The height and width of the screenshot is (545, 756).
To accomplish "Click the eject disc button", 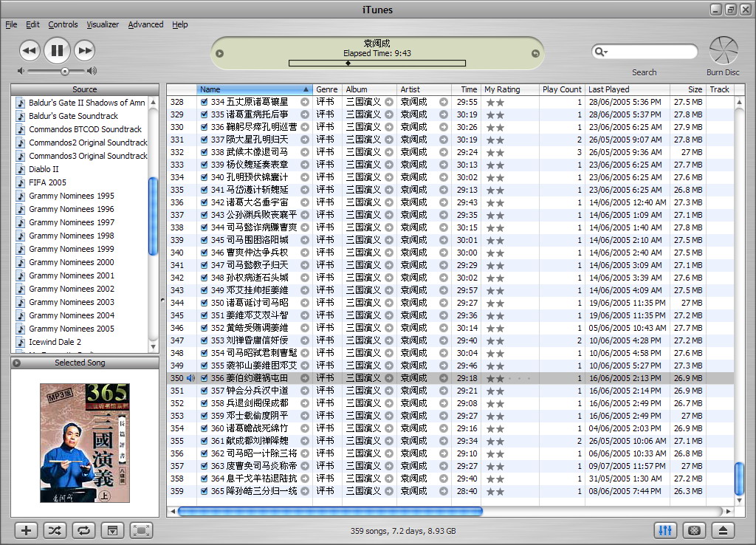I will click(x=723, y=530).
